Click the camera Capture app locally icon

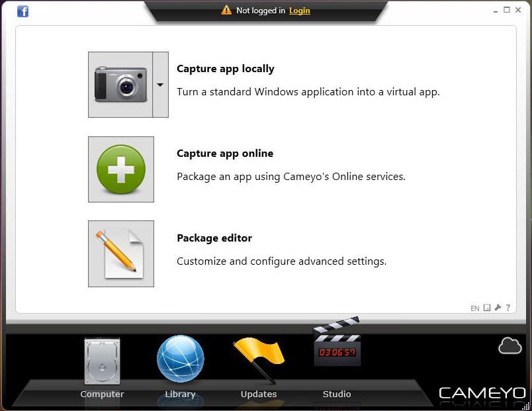pyautogui.click(x=120, y=85)
